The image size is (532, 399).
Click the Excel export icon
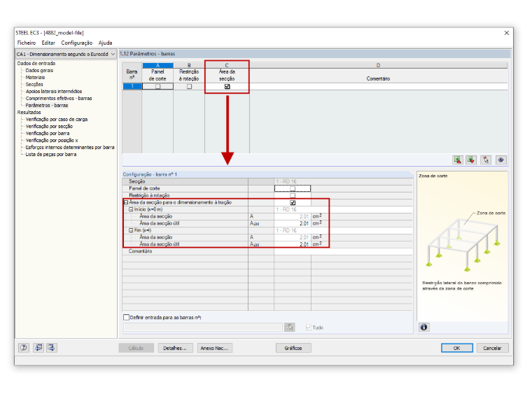pos(457,160)
